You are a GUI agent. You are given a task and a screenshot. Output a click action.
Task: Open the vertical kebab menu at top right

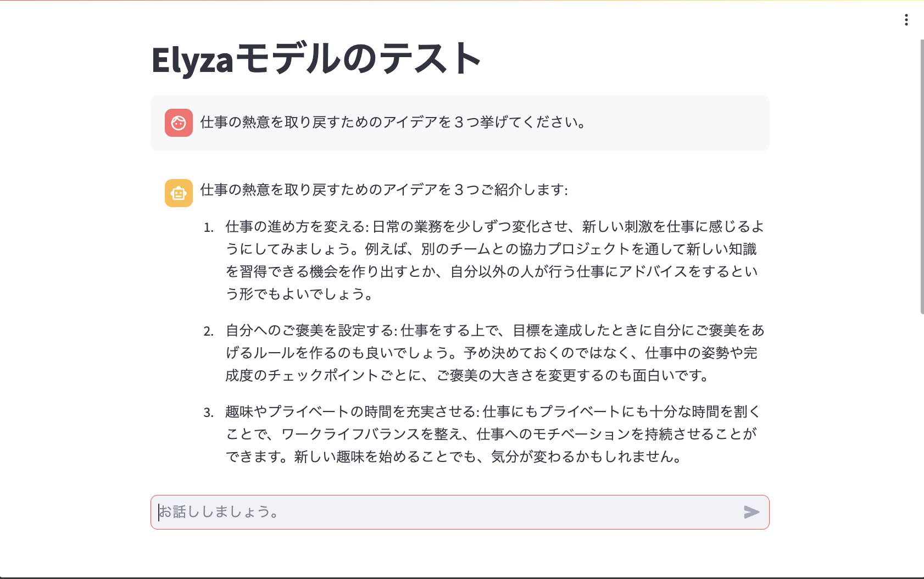coord(906,20)
